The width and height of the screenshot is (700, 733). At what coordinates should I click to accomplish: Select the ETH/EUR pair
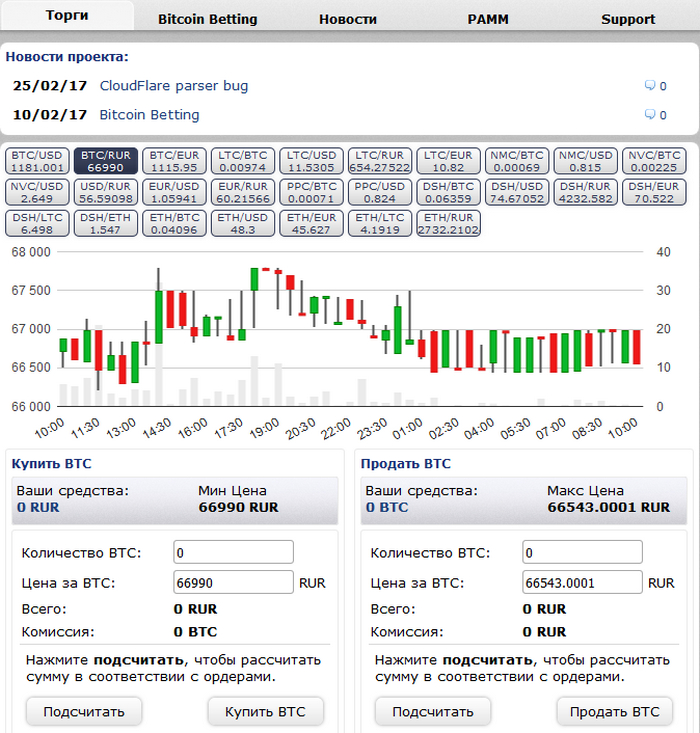point(311,223)
